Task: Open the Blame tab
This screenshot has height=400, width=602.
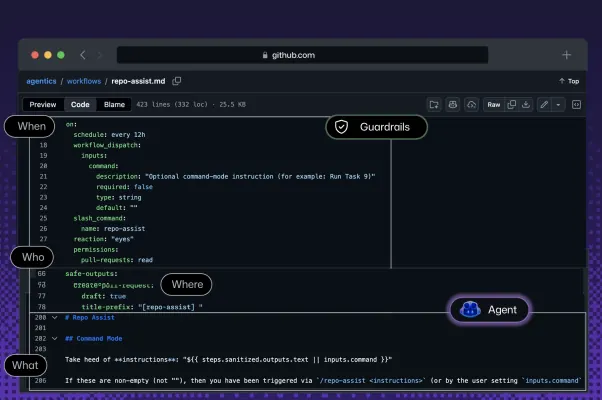Action: point(114,104)
